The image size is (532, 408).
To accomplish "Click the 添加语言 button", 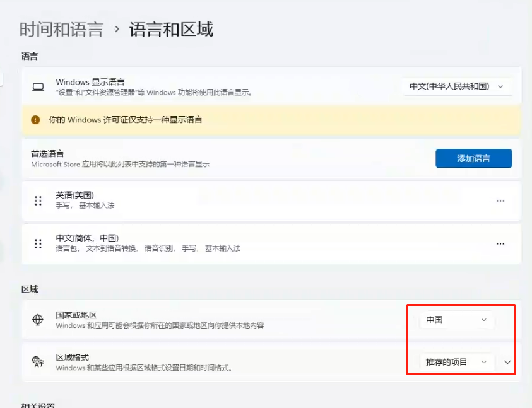I will click(x=474, y=158).
